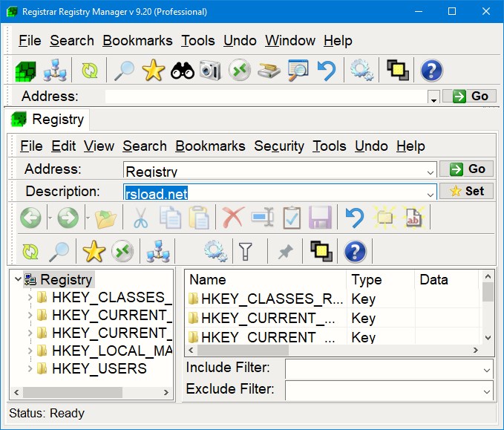This screenshot has height=430, width=504.
Task: Open the Edit menu in Registry pane
Action: click(x=64, y=146)
